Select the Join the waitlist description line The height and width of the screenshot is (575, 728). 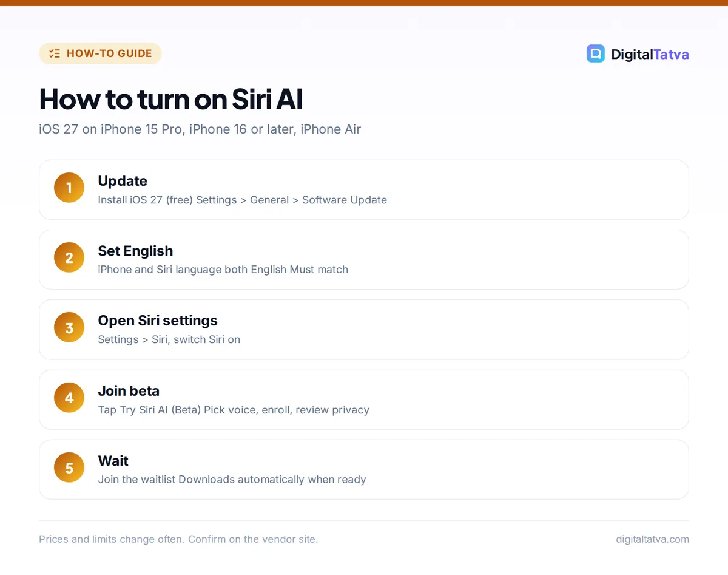point(232,480)
